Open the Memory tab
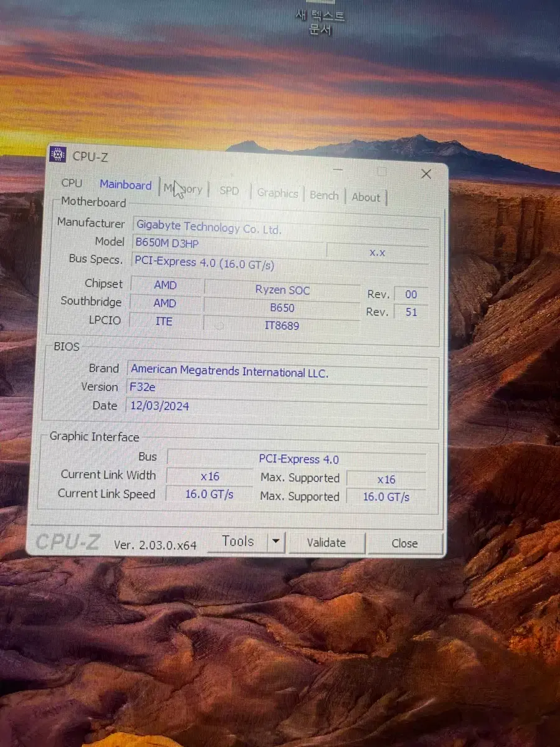Image resolution: width=560 pixels, height=747 pixels. (x=183, y=189)
